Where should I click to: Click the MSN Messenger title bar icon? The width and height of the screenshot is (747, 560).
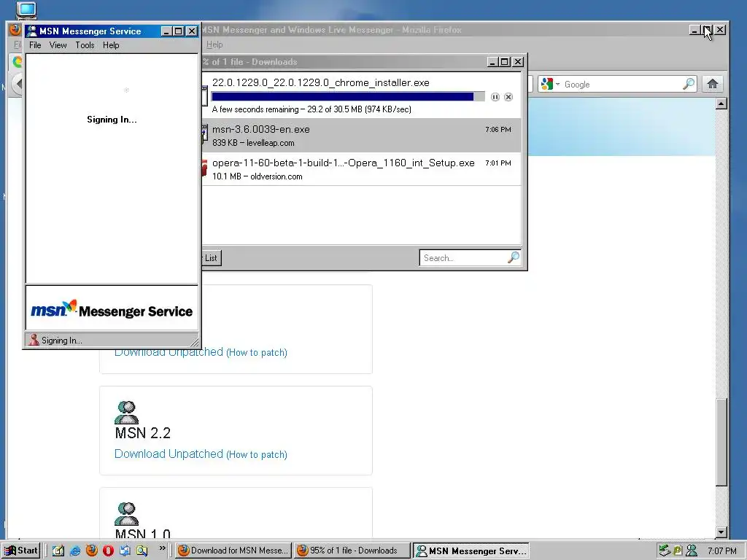click(32, 31)
